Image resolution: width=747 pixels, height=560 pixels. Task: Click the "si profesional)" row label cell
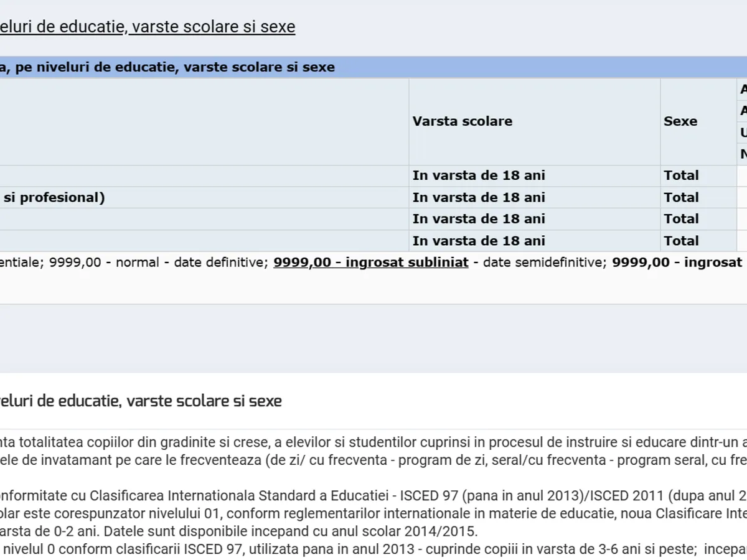[53, 197]
